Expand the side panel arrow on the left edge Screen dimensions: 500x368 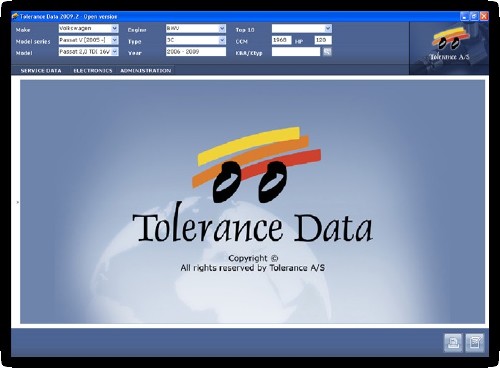[x=17, y=202]
